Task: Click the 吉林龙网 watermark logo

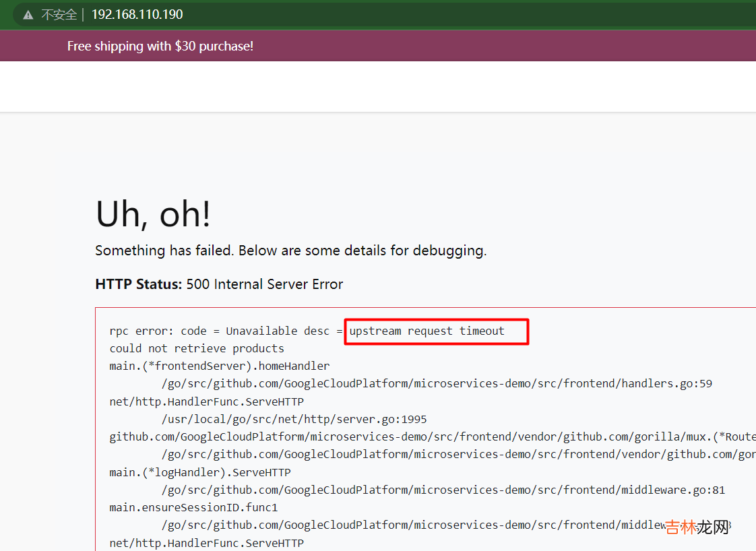Action: 697,527
